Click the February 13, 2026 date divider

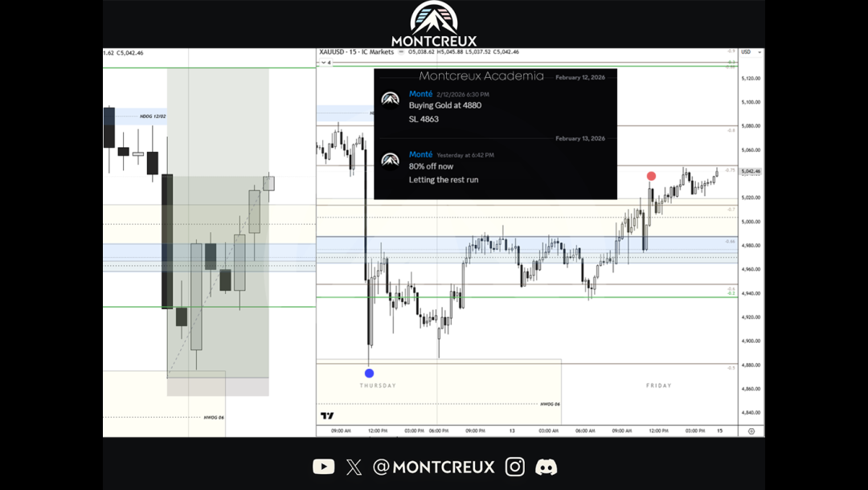(x=580, y=138)
